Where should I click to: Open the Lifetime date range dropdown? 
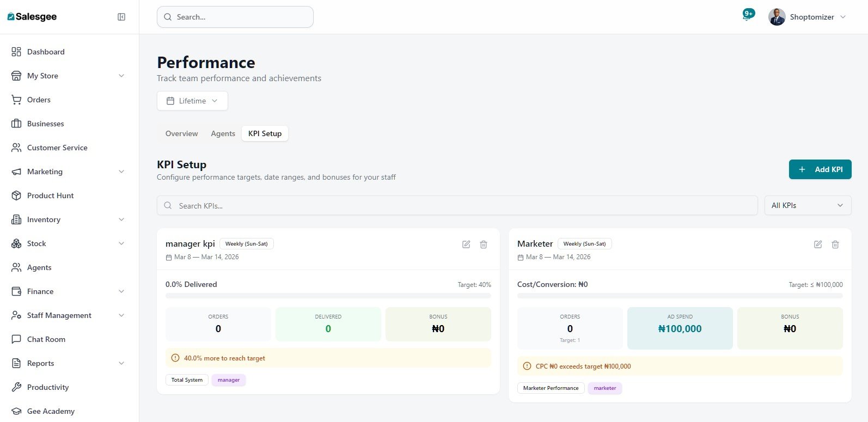click(192, 101)
